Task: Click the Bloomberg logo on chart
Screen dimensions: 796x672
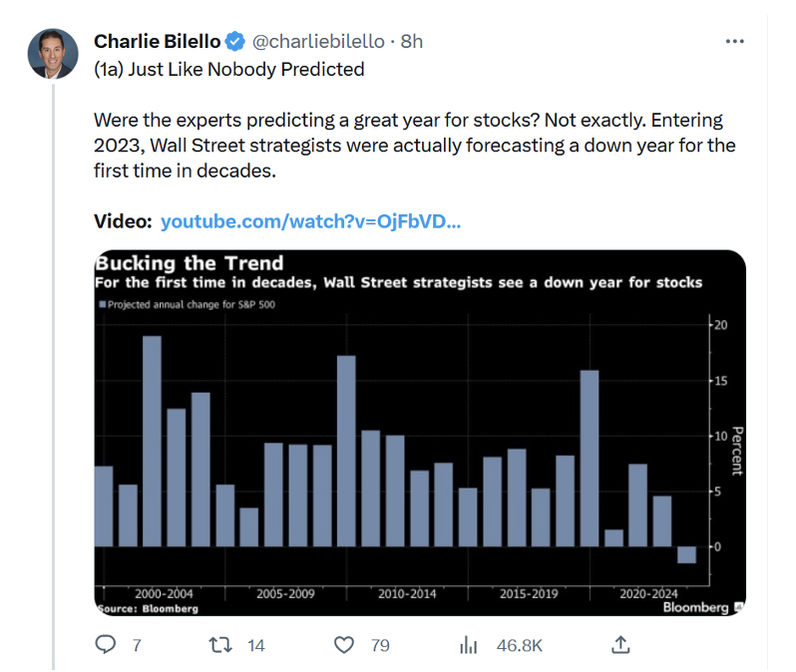Action: [x=696, y=607]
